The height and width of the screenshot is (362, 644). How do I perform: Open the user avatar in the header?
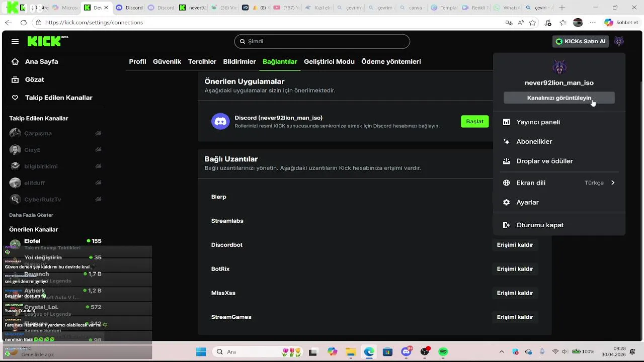619,41
